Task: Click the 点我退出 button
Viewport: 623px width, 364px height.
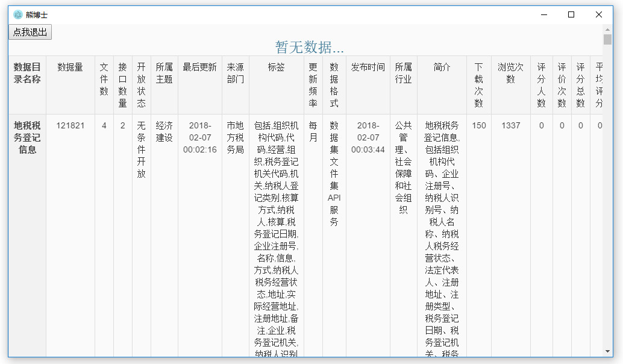Action: click(x=30, y=32)
